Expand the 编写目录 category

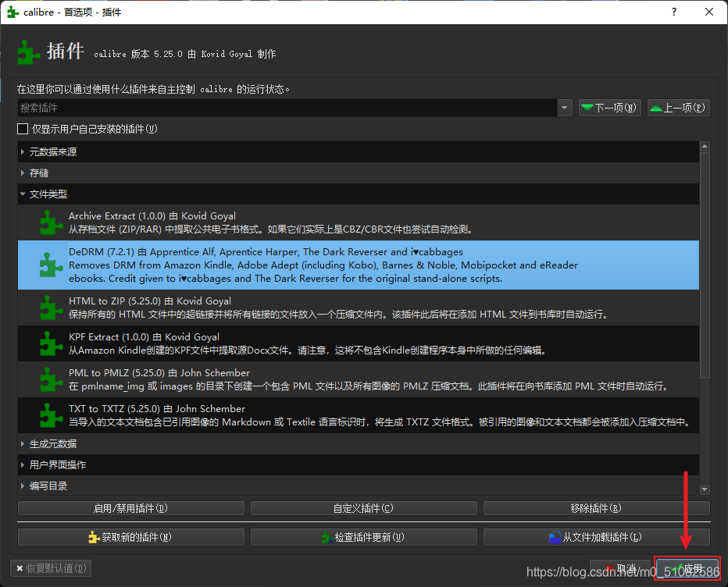point(23,486)
